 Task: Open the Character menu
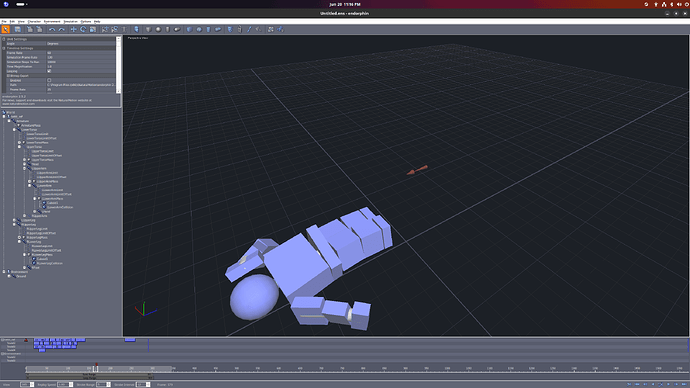point(34,21)
